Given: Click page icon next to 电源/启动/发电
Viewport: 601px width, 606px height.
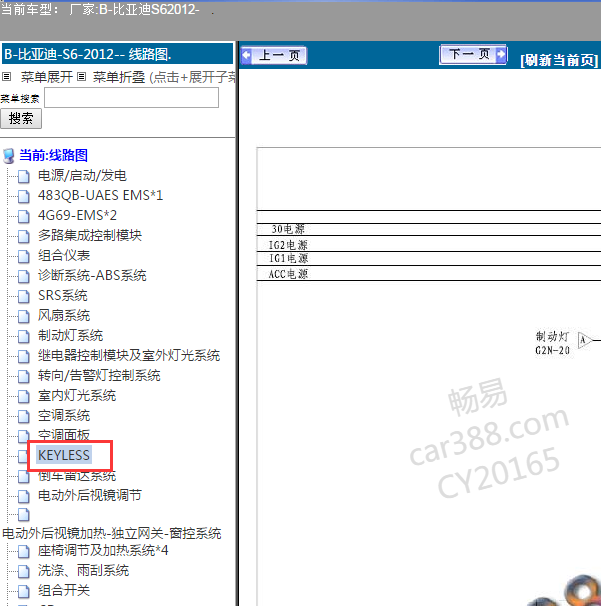Looking at the screenshot, I should click(x=24, y=176).
